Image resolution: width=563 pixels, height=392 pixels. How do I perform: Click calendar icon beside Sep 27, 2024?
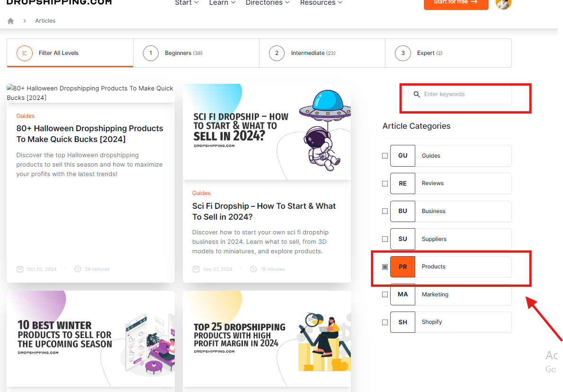[x=196, y=269]
